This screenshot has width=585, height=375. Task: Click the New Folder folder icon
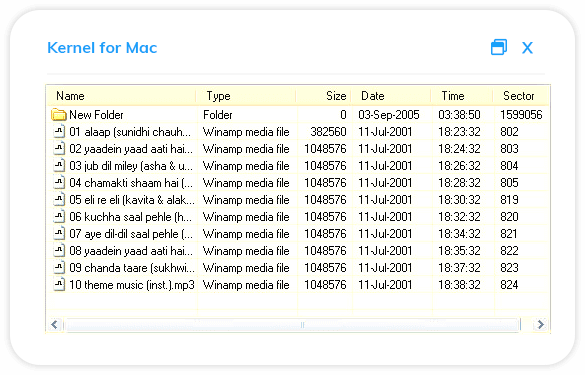click(59, 115)
